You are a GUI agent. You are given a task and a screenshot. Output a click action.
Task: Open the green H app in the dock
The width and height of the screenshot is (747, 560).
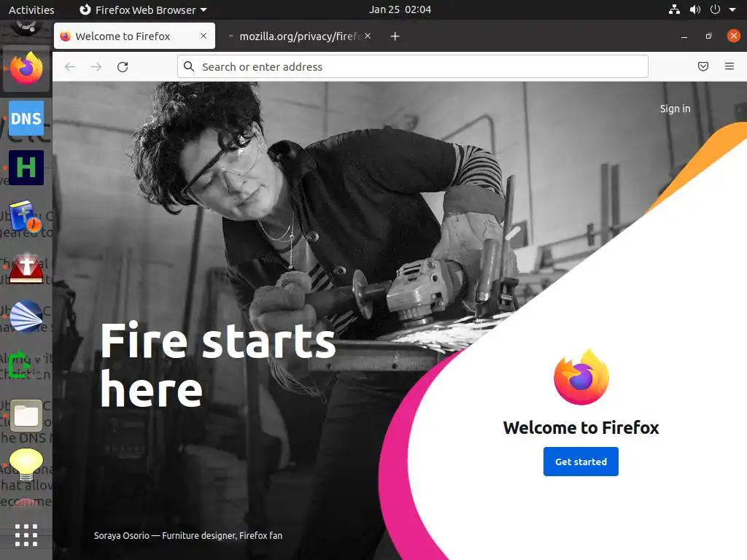pos(26,168)
